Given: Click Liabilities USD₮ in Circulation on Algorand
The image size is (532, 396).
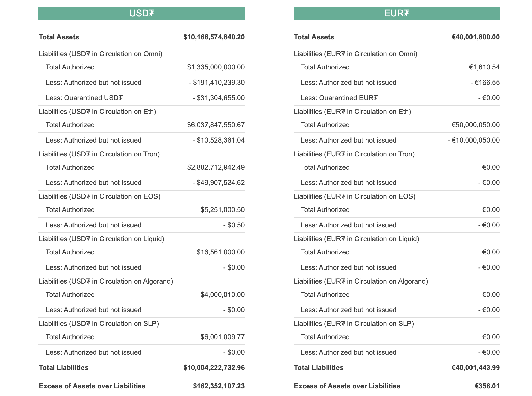Looking at the screenshot, I should pyautogui.click(x=106, y=281).
